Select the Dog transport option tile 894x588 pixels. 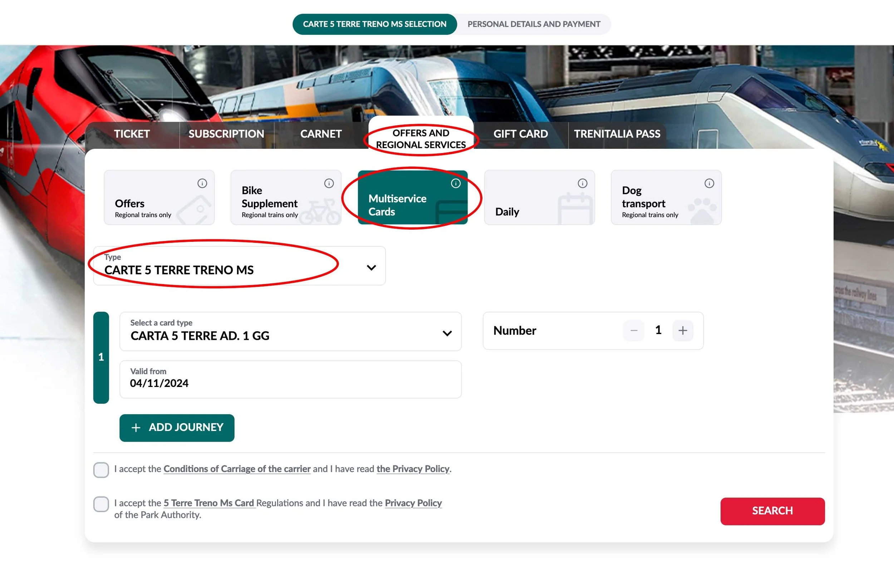coord(665,198)
